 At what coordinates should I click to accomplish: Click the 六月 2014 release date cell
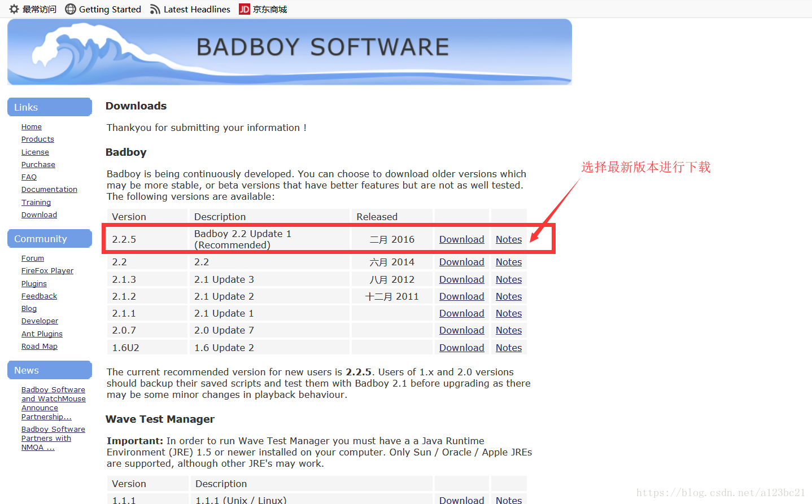tap(392, 262)
